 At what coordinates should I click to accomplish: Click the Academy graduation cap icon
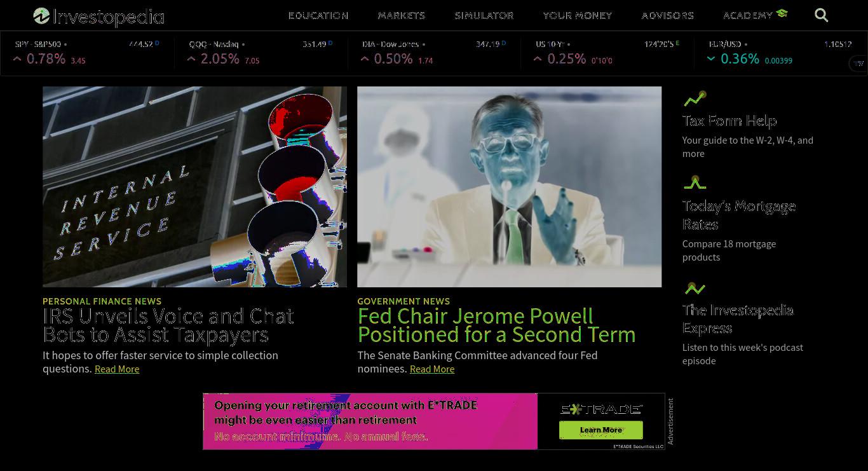tap(782, 13)
